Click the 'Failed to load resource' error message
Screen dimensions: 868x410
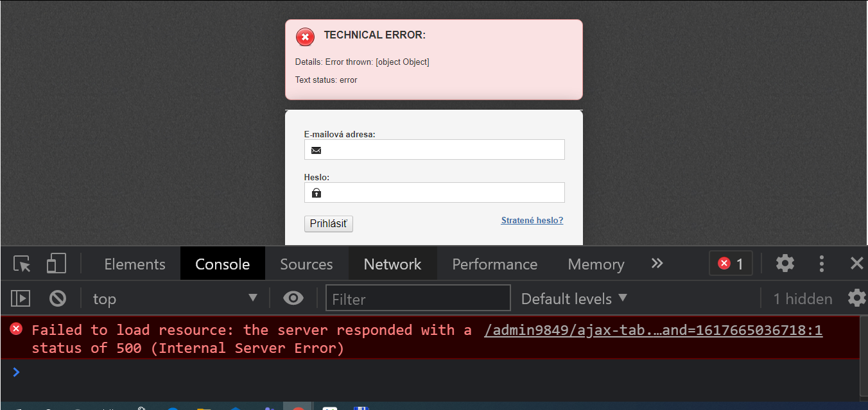[252, 339]
